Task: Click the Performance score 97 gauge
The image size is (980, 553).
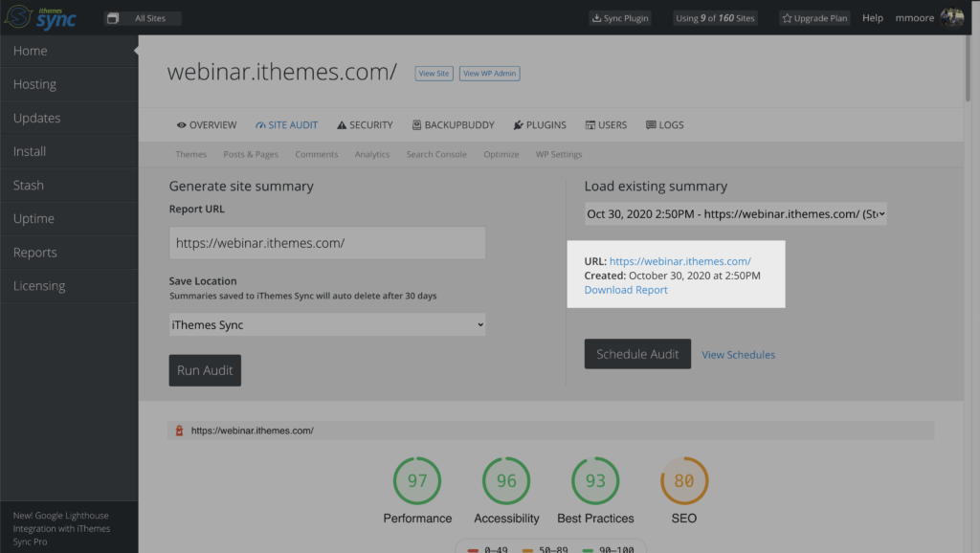Action: [x=417, y=480]
